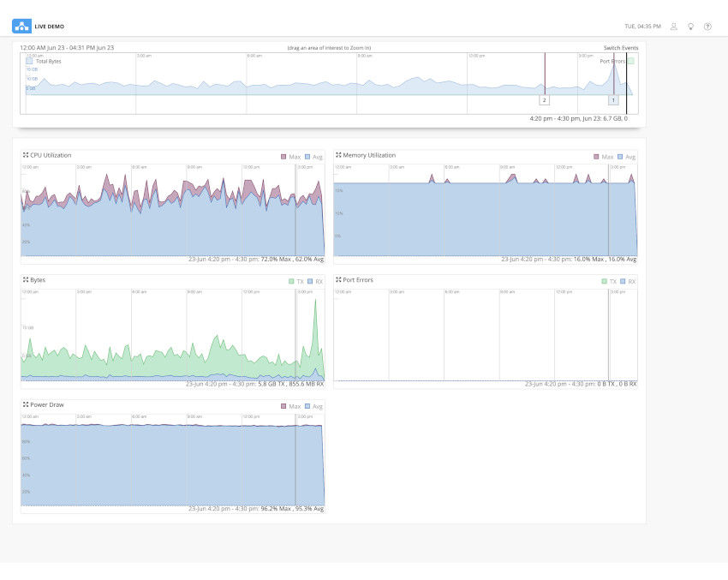The image size is (728, 580).
Task: Select event marker 1 on the overview timeline
Action: (x=613, y=99)
